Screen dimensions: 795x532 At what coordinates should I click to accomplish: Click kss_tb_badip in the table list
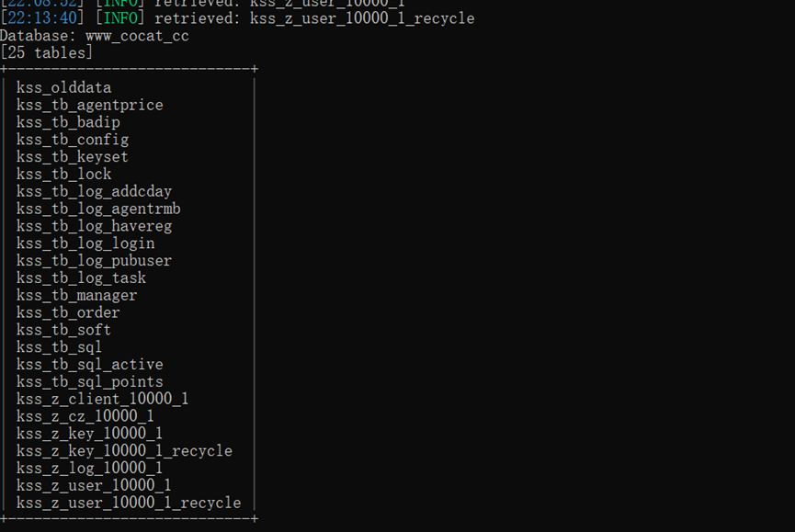(68, 122)
